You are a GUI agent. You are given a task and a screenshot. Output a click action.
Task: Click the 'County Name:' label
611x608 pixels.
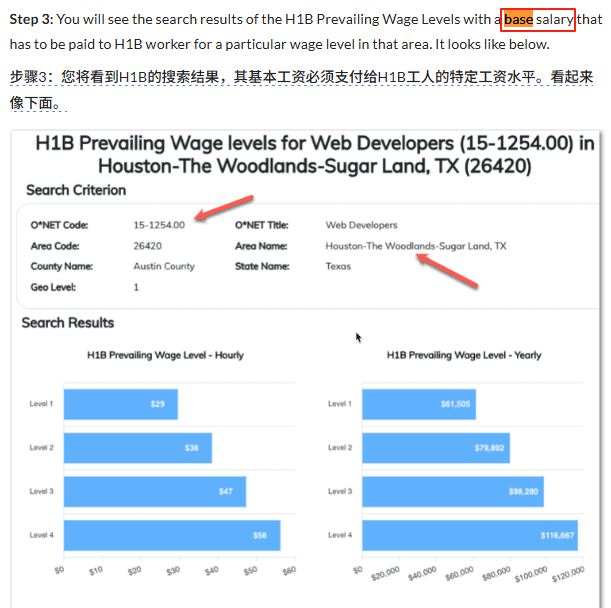click(62, 266)
